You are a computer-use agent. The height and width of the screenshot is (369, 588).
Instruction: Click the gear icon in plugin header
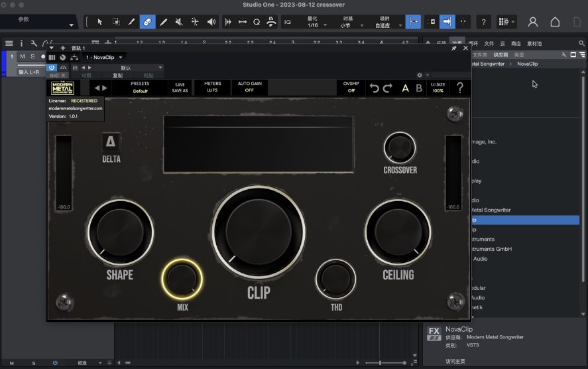tap(420, 75)
